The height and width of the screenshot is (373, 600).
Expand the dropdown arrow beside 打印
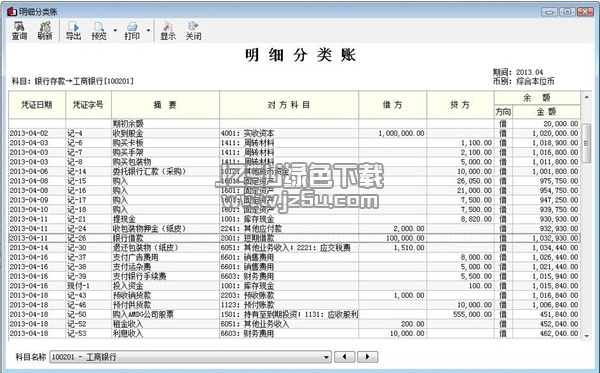[148, 31]
